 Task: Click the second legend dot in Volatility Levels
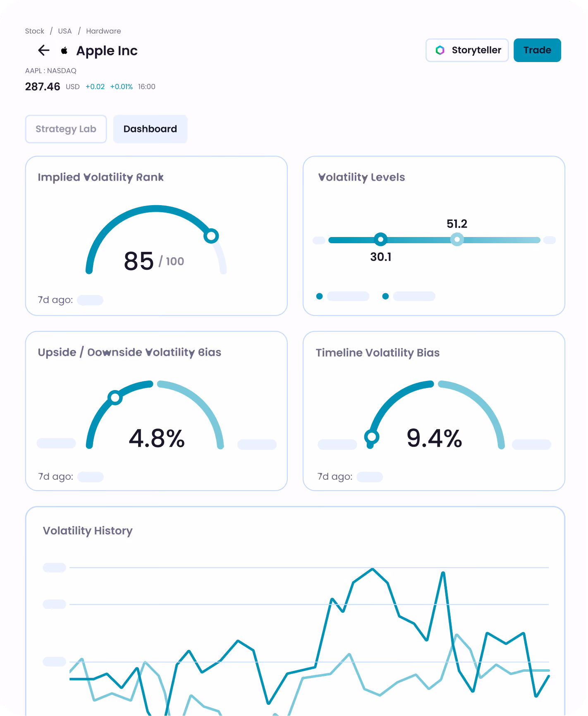[385, 296]
